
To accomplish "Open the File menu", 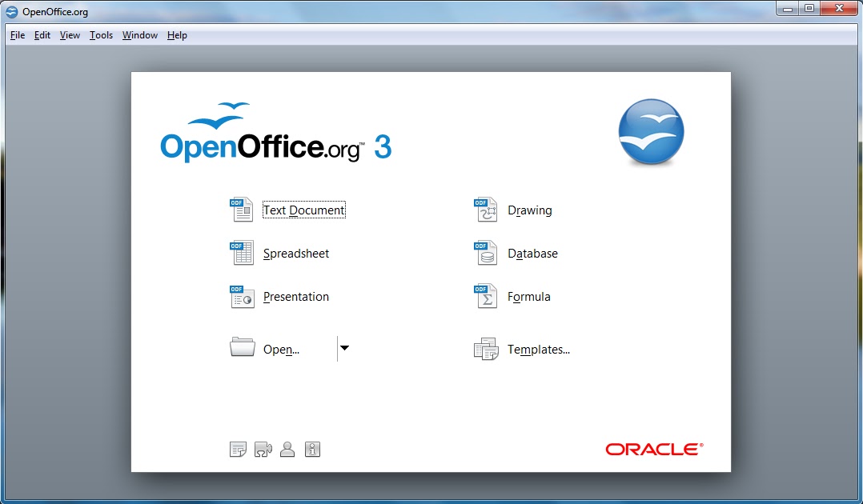I will [x=18, y=35].
